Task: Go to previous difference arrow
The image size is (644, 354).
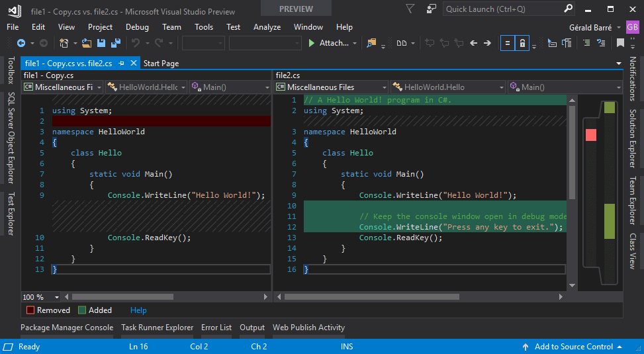Action: (473, 43)
